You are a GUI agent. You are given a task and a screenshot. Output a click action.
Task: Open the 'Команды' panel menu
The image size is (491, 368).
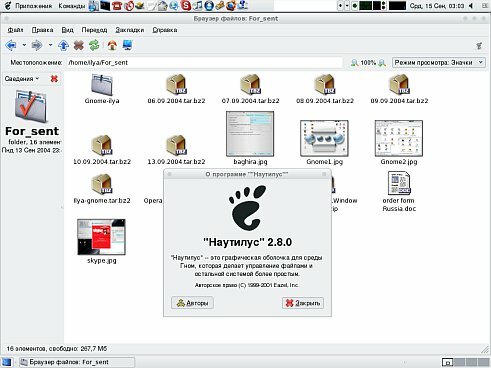click(72, 6)
